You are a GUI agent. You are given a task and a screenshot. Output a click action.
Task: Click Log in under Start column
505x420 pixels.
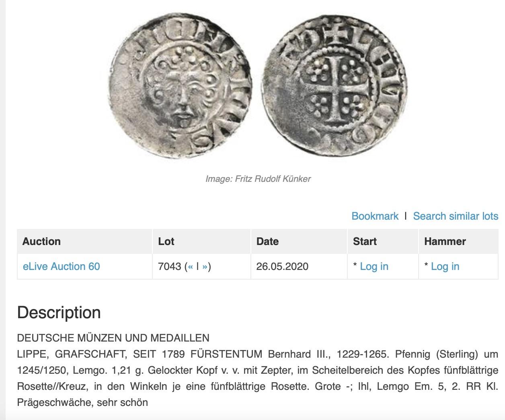[x=374, y=266]
